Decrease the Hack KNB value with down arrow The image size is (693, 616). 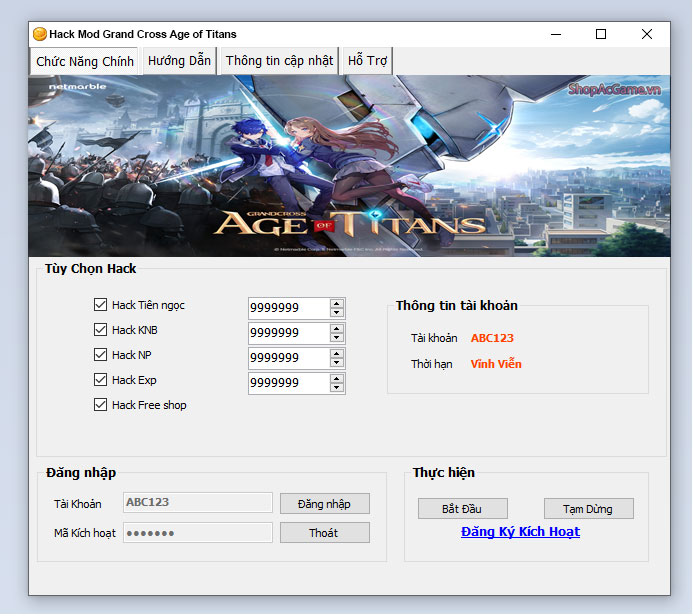(337, 338)
